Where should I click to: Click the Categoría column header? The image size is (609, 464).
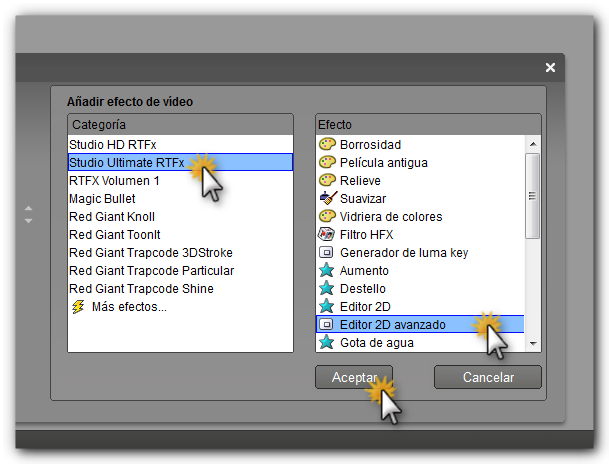point(180,125)
